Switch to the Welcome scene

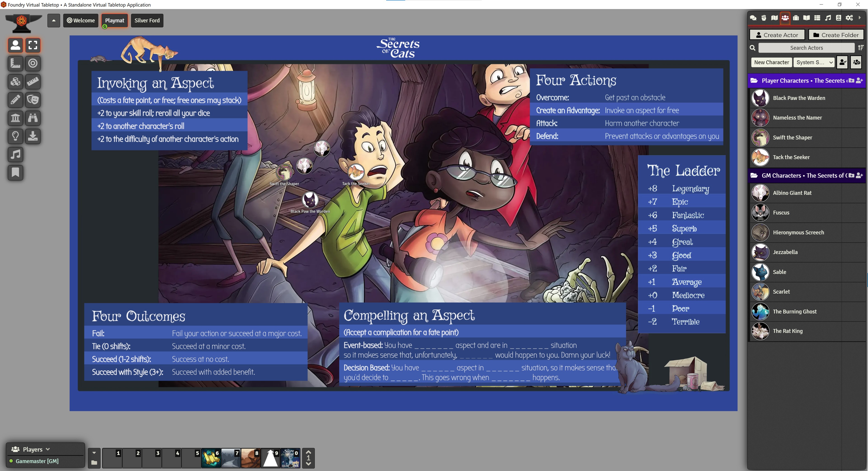(81, 21)
